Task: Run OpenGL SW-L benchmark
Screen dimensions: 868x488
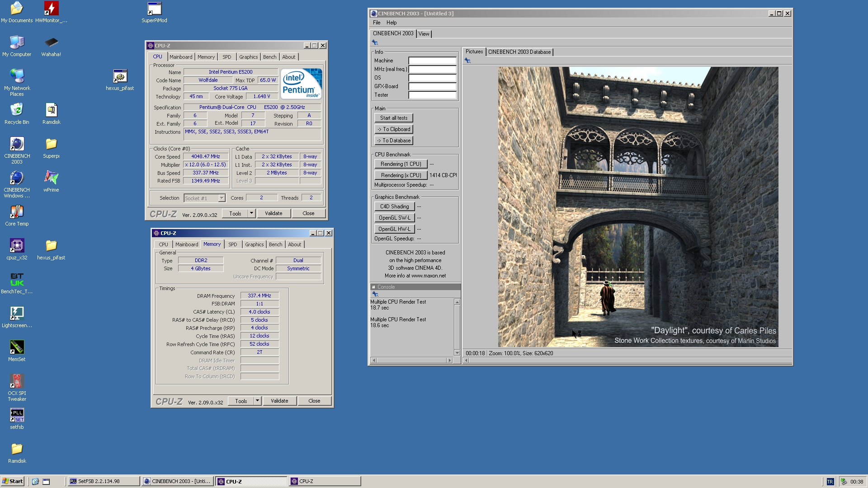Action: click(x=394, y=218)
